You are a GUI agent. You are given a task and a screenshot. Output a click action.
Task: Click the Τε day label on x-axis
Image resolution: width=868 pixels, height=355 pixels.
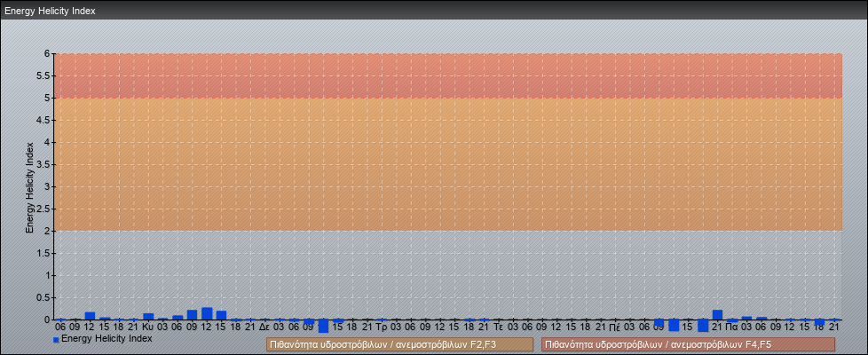tap(498, 327)
